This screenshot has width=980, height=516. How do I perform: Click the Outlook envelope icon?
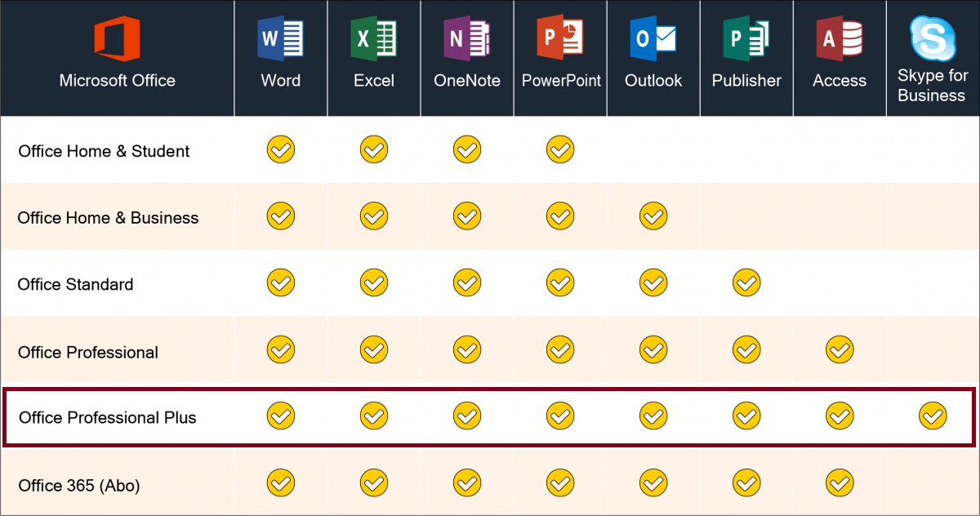click(653, 39)
